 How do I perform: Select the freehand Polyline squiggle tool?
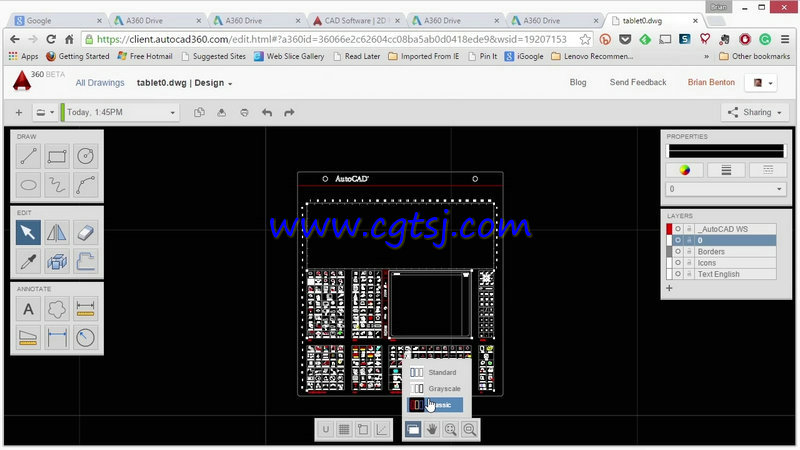pyautogui.click(x=57, y=185)
